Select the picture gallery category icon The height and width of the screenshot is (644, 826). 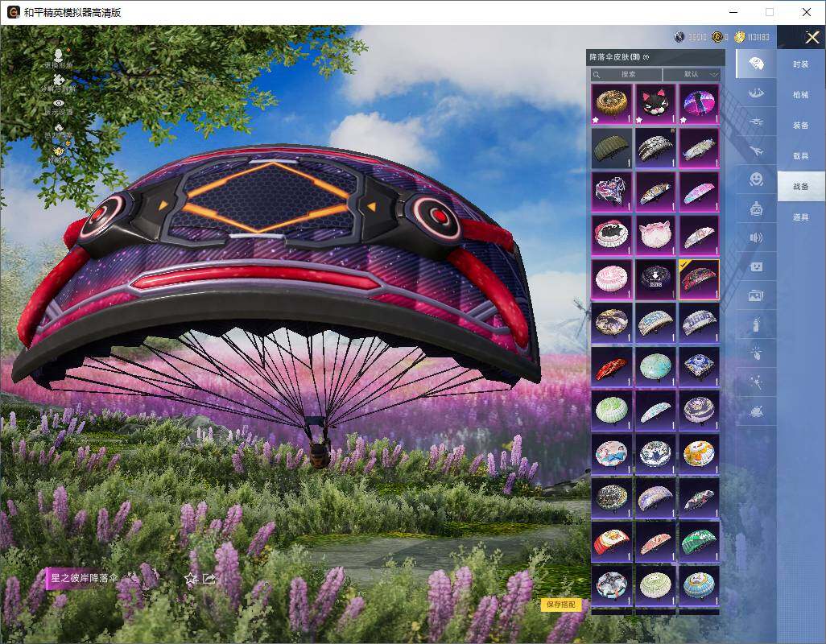pyautogui.click(x=756, y=295)
